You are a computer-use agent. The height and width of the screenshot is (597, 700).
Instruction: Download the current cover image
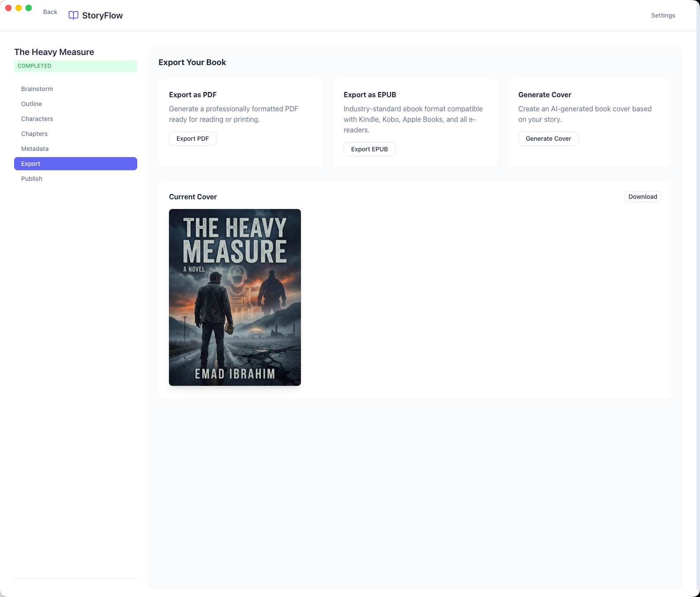click(642, 197)
